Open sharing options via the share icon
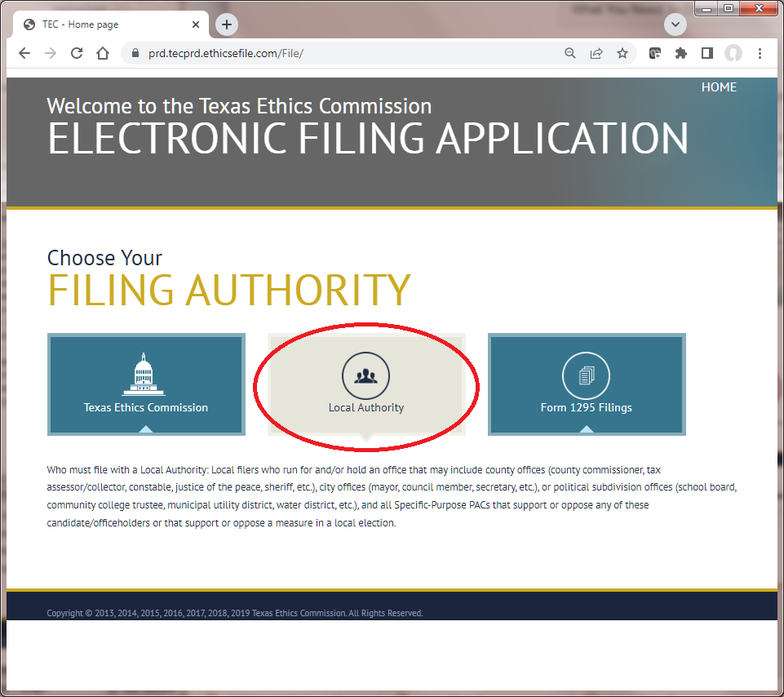This screenshot has width=784, height=697. [x=596, y=52]
